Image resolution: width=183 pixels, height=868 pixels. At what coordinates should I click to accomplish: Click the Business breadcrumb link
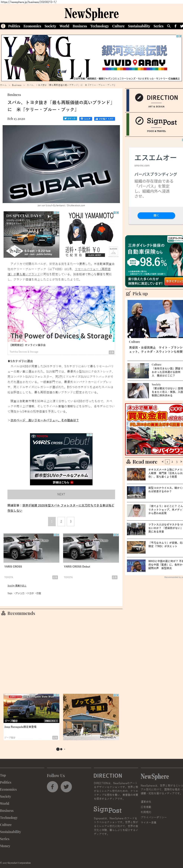click(17, 85)
